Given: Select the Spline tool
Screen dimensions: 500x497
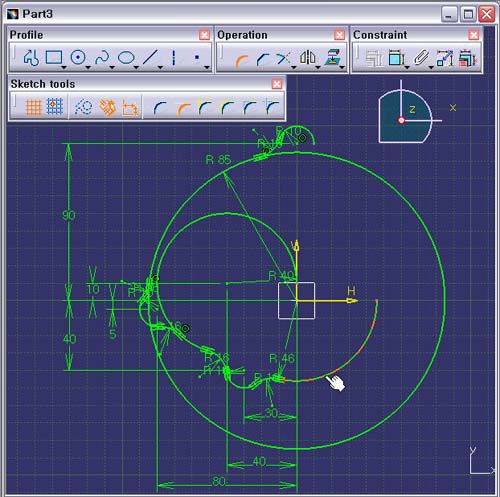Looking at the screenshot, I should coord(102,58).
